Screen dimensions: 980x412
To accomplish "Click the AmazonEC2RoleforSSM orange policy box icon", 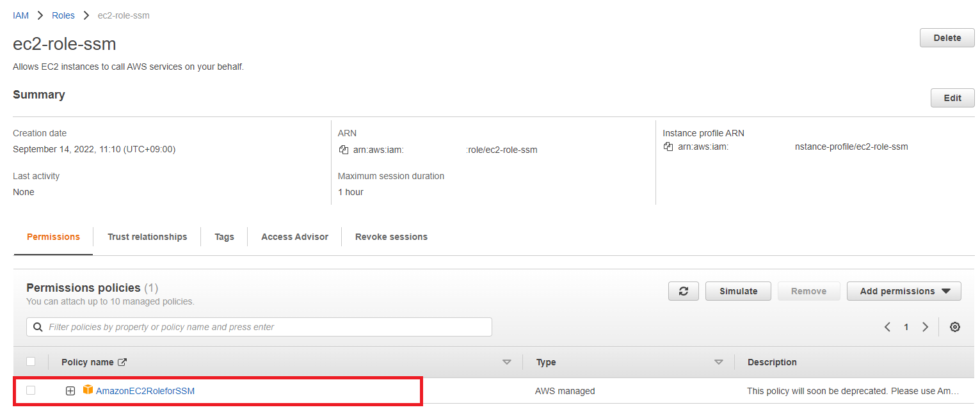I will [88, 390].
